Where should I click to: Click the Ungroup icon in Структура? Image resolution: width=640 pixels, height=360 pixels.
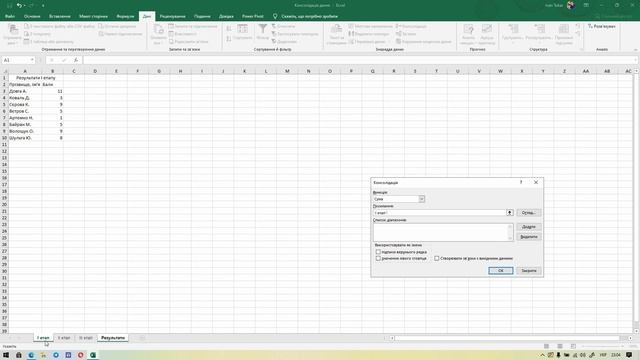pyautogui.click(x=539, y=34)
